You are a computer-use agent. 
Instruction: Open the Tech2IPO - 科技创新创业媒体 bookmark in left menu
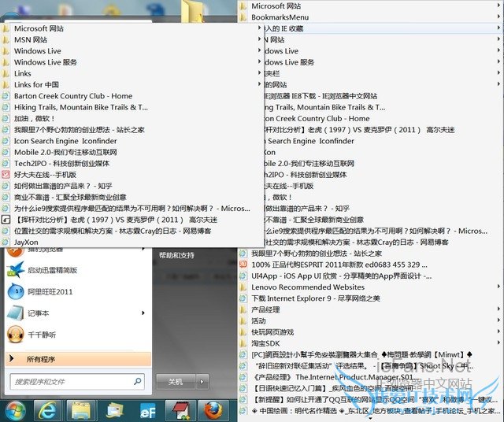coord(132,163)
